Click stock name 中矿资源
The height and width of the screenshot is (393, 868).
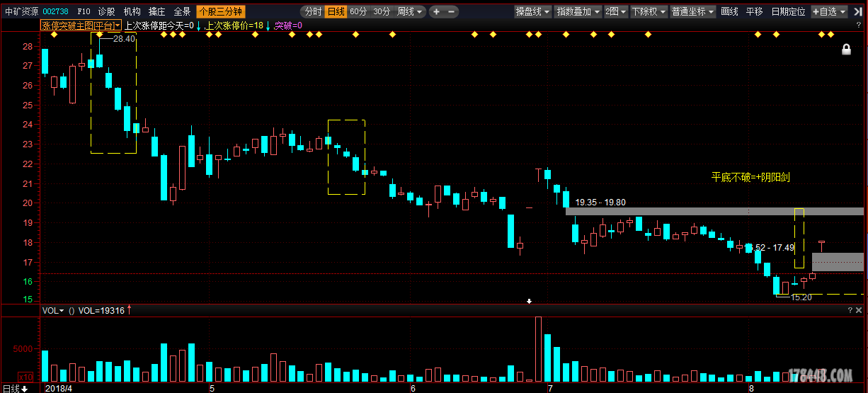pyautogui.click(x=21, y=12)
